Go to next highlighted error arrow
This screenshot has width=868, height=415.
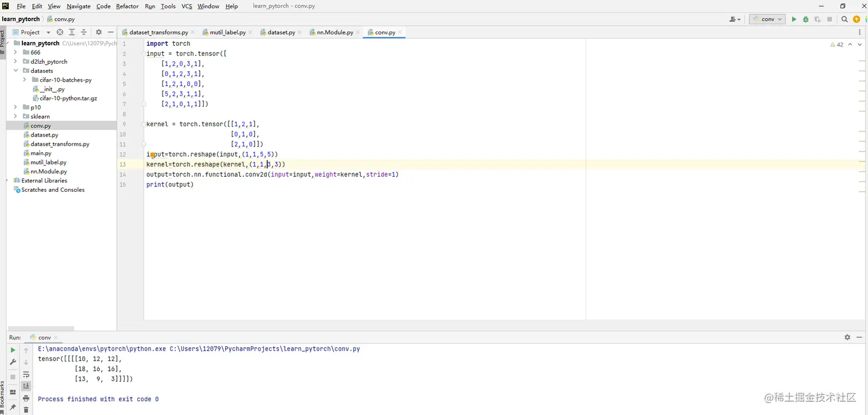[858, 44]
